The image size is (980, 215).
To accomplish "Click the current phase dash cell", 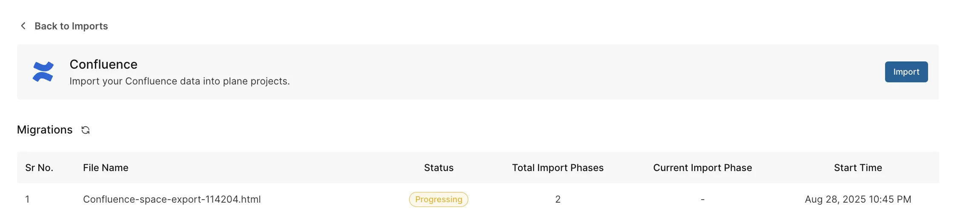I will (x=702, y=199).
